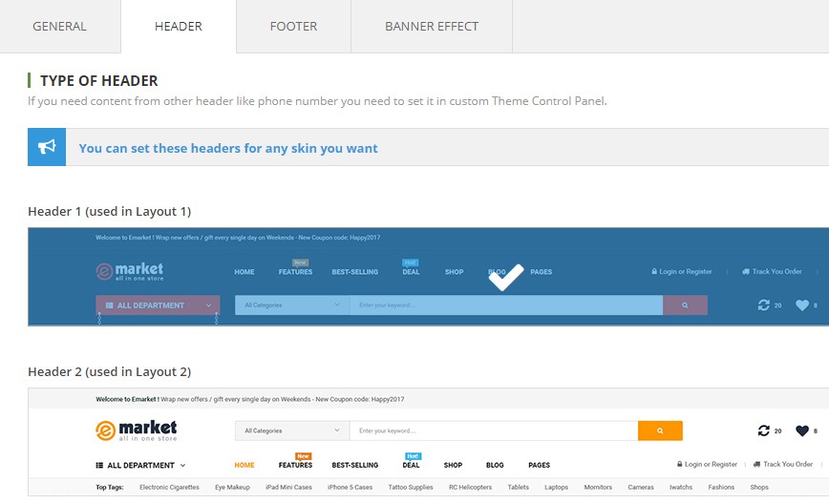The image size is (829, 504).
Task: Click the Fashions top tag
Action: (721, 488)
